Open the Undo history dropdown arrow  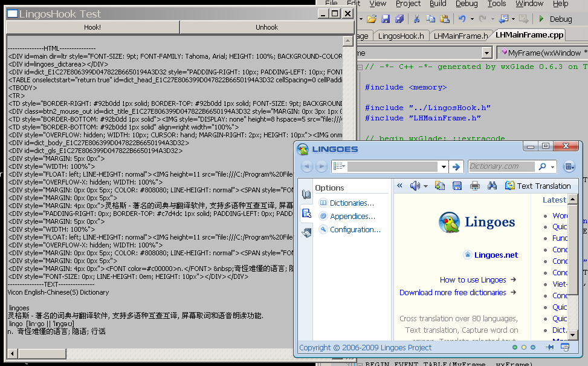click(x=472, y=19)
